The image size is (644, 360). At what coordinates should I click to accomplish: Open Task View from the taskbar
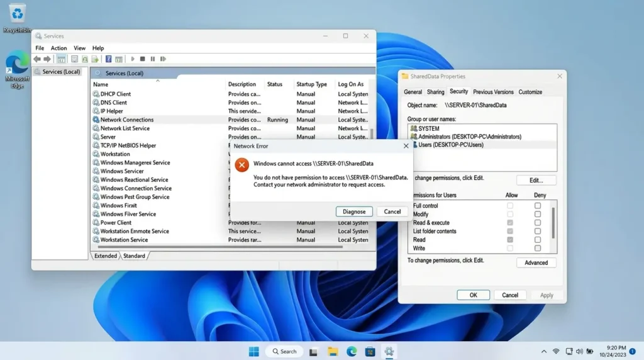coord(313,352)
